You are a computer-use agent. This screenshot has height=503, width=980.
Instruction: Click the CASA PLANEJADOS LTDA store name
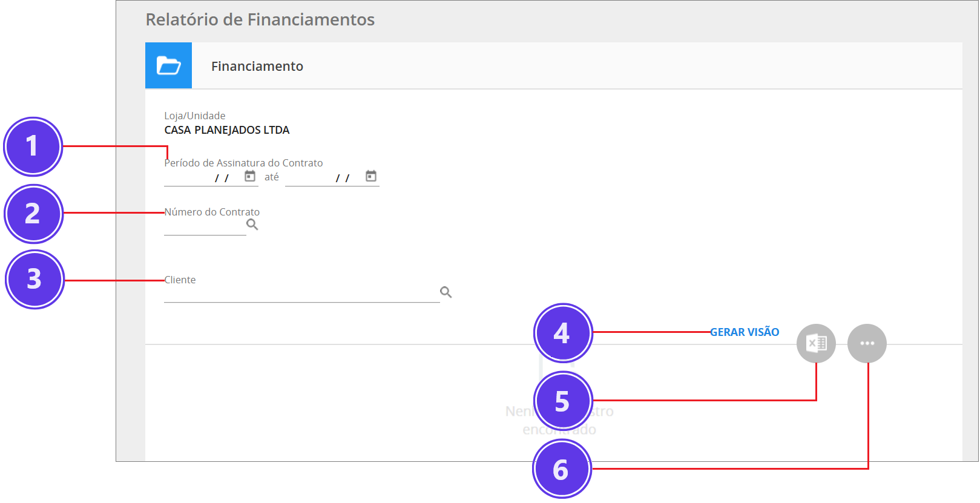tap(227, 130)
